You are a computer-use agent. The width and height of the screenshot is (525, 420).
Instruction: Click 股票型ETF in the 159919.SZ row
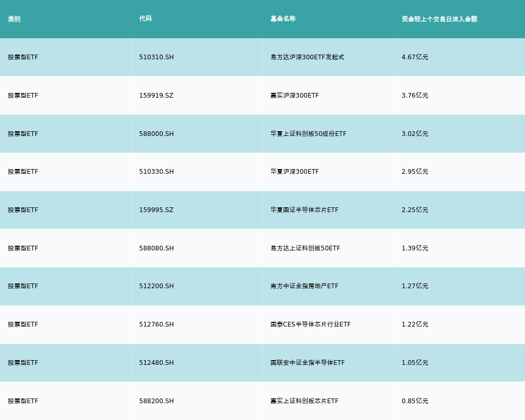point(23,96)
